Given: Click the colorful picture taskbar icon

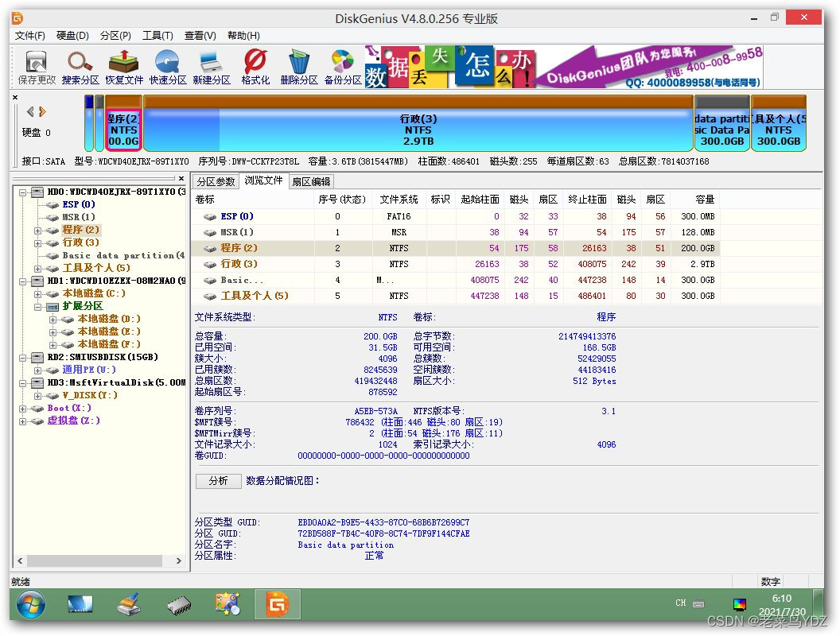Looking at the screenshot, I should point(227,604).
